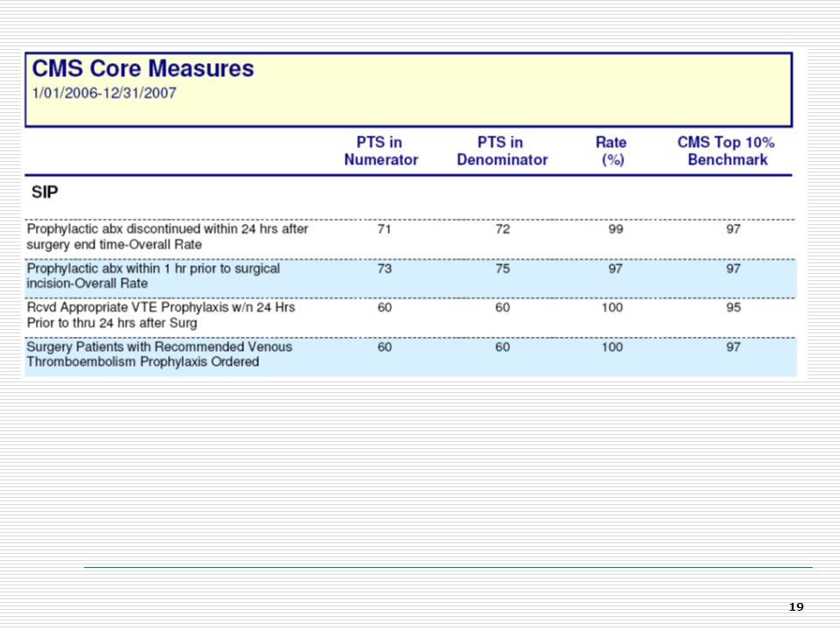Select the Prophylactic abx within 1 hr row label
840x630 pixels.
point(153,276)
